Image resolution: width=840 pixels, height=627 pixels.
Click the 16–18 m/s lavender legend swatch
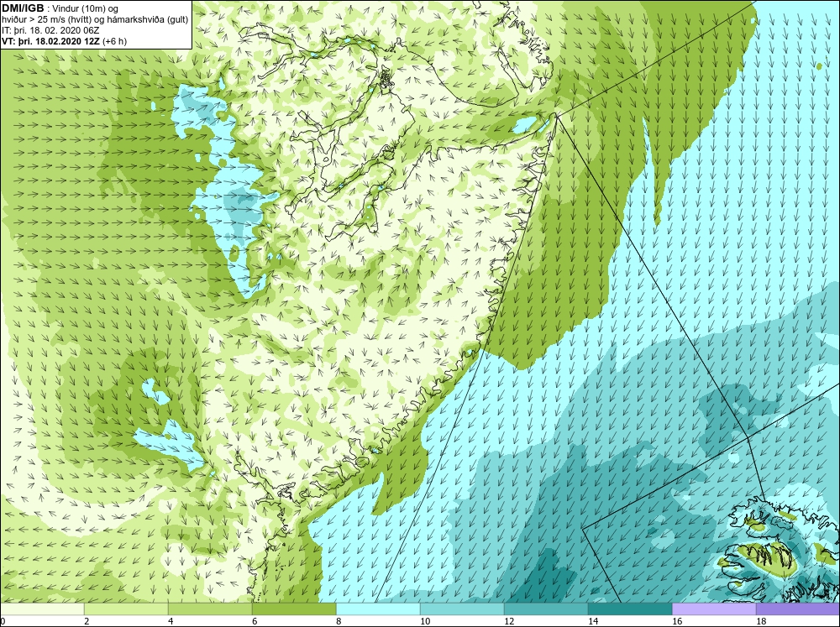[714, 609]
